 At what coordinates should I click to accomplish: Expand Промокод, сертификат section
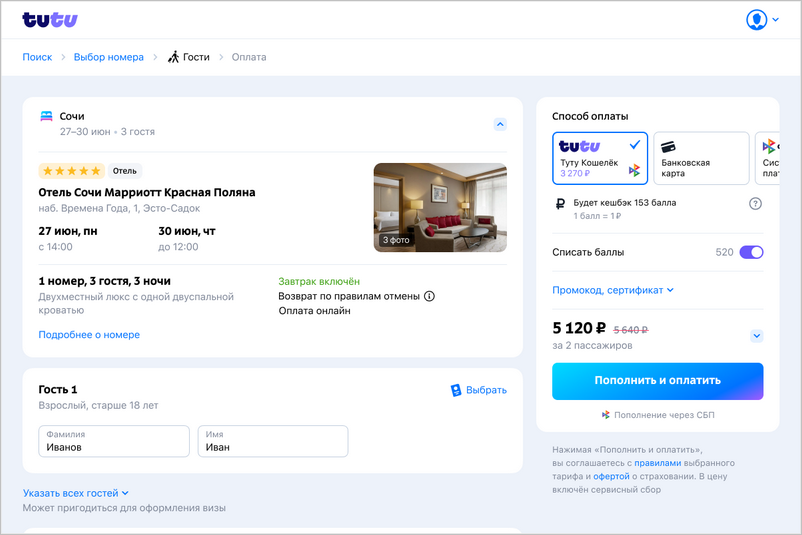(x=613, y=290)
